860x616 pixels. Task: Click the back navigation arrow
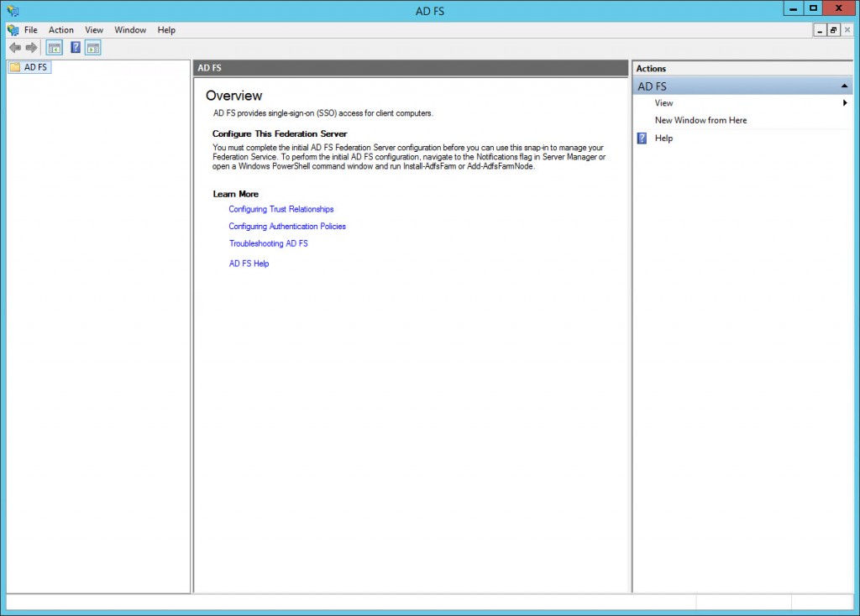[14, 47]
